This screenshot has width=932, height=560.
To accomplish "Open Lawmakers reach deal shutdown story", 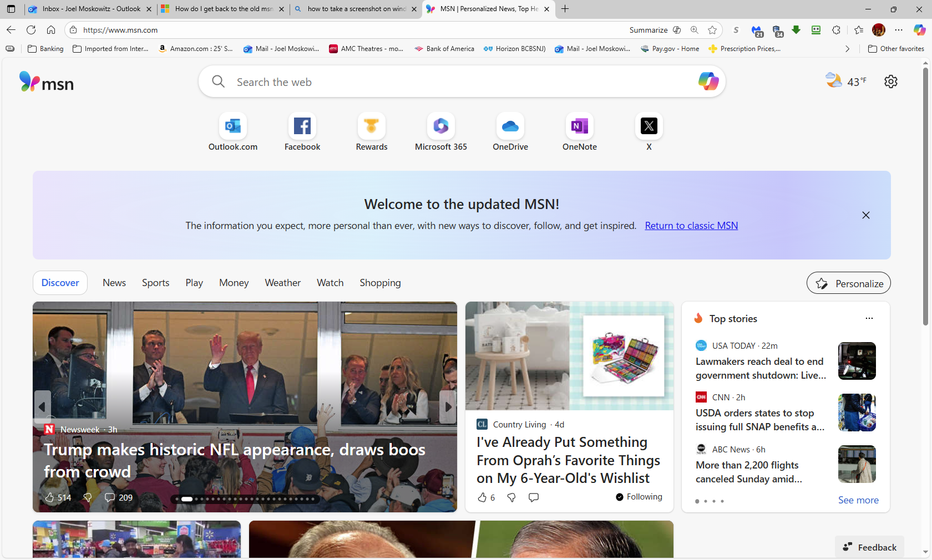I will [x=761, y=368].
